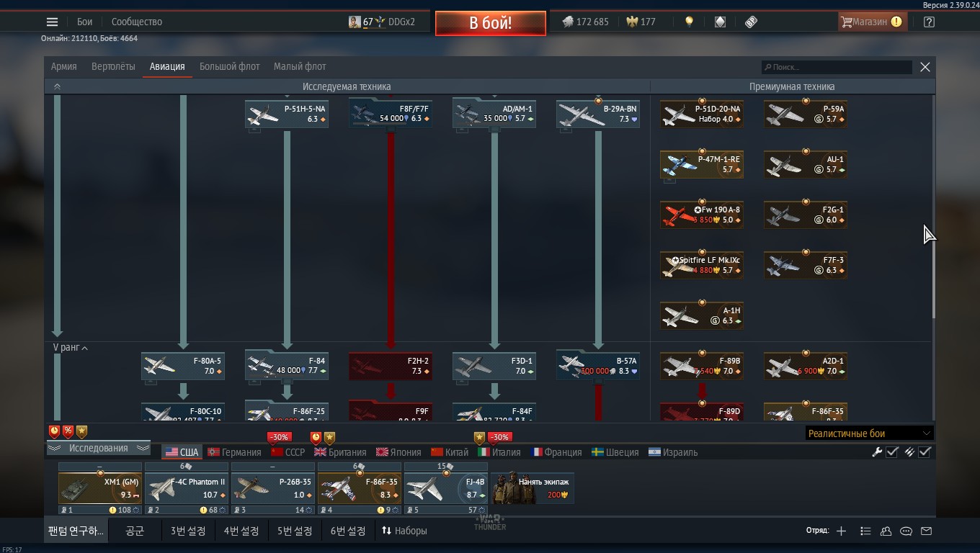Open the Наборы presets menu

click(x=404, y=531)
